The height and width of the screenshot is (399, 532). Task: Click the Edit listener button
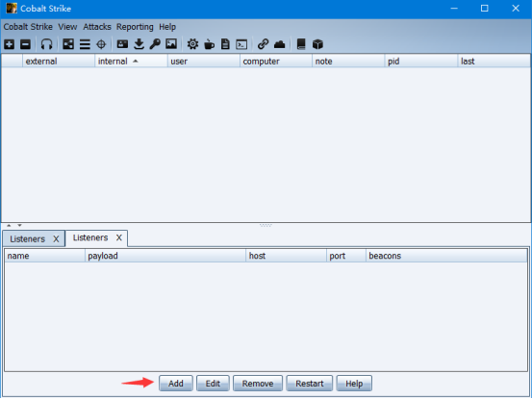213,384
